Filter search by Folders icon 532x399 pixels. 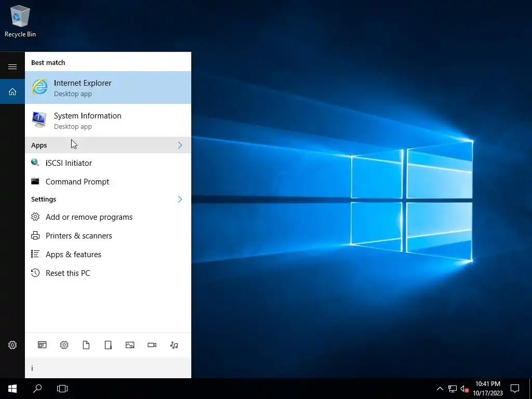(108, 345)
